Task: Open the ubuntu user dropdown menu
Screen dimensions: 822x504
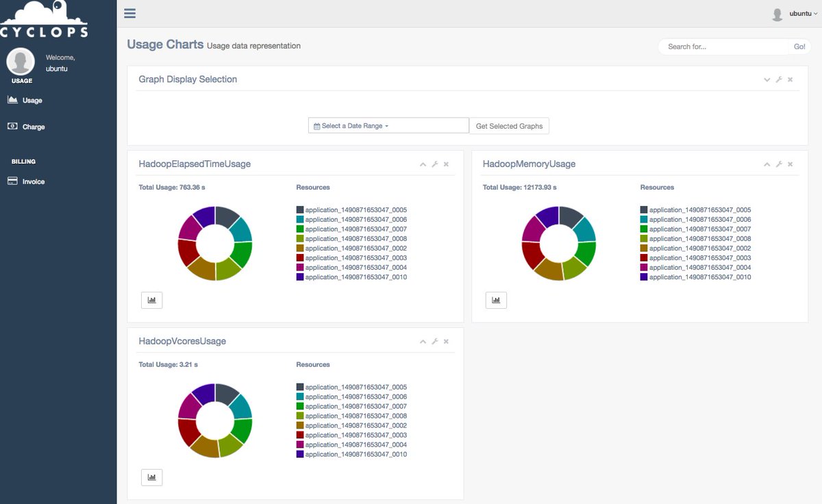Action: (795, 14)
